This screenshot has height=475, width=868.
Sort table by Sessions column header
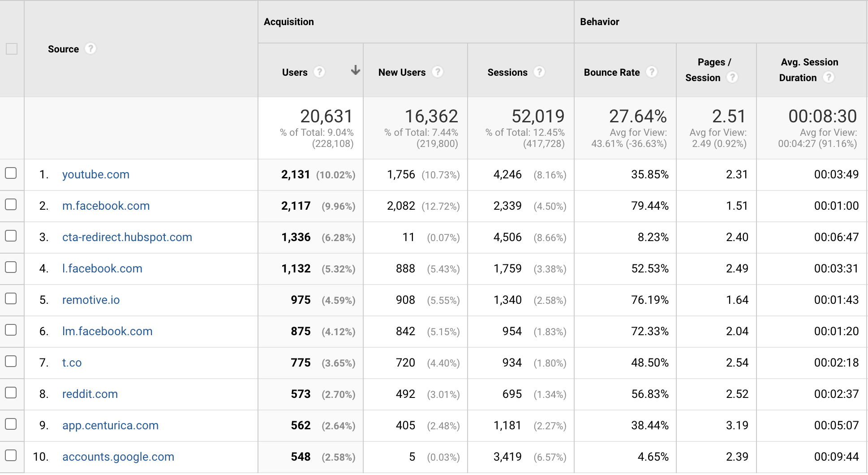[x=507, y=73]
